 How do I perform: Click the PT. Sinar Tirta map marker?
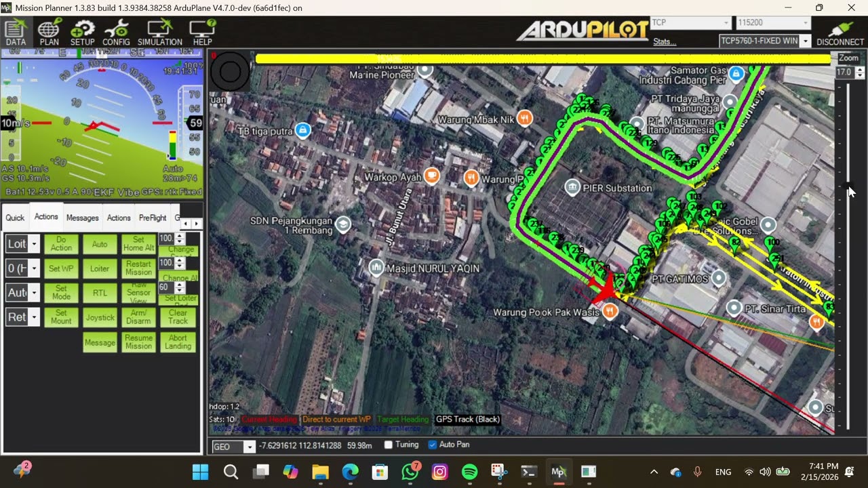coord(734,308)
